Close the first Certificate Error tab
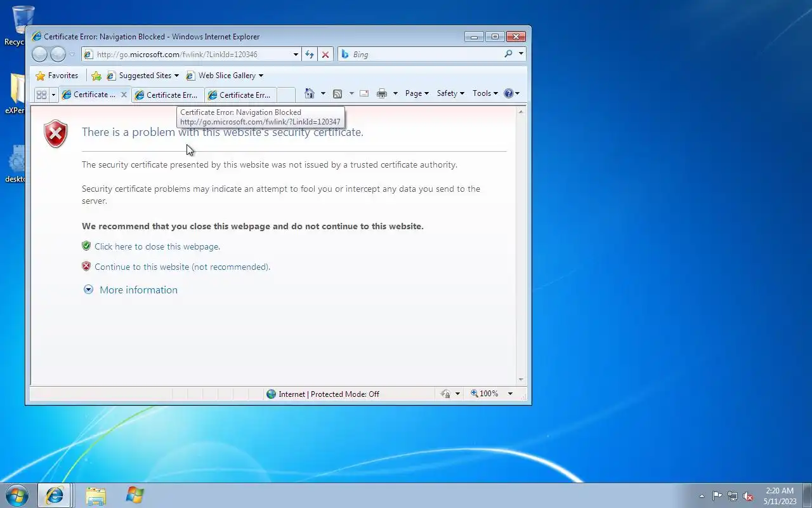The height and width of the screenshot is (508, 812). (124, 95)
